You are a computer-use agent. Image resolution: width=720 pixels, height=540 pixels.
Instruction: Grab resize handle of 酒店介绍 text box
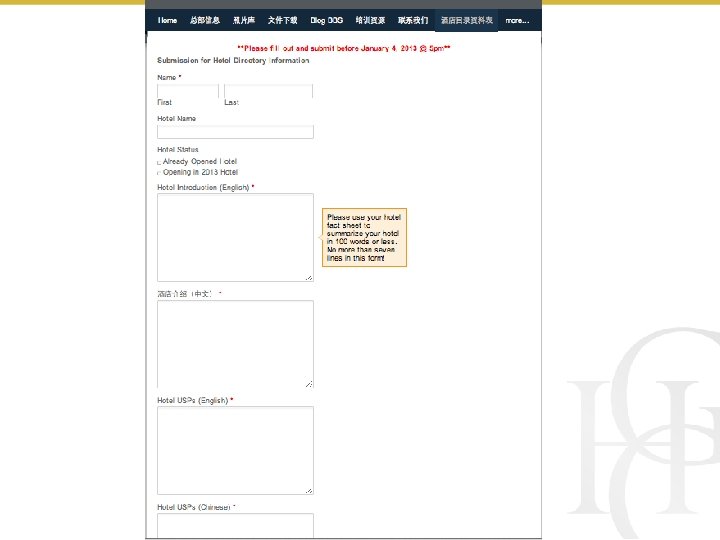309,383
